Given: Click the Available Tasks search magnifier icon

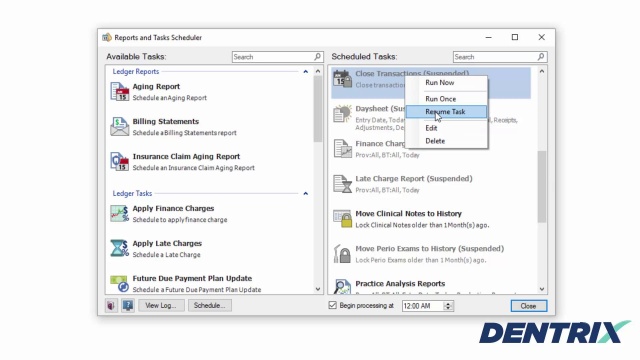Looking at the screenshot, I should click(317, 57).
